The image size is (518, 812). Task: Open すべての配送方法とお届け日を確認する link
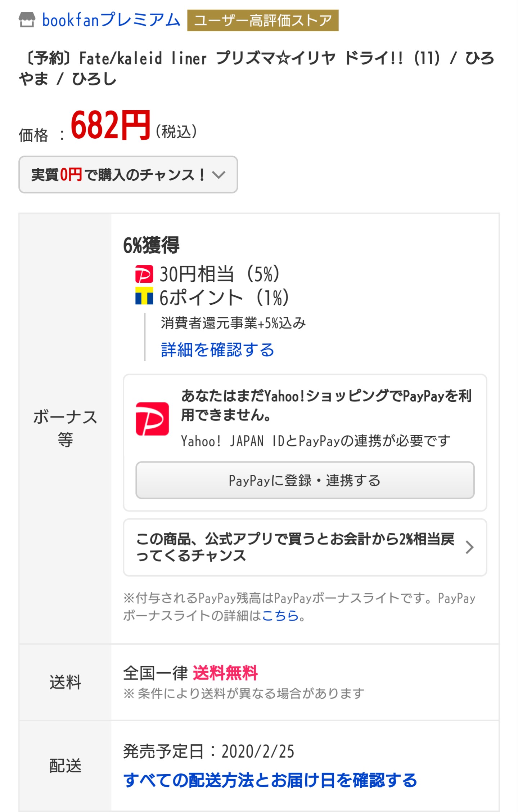[270, 780]
